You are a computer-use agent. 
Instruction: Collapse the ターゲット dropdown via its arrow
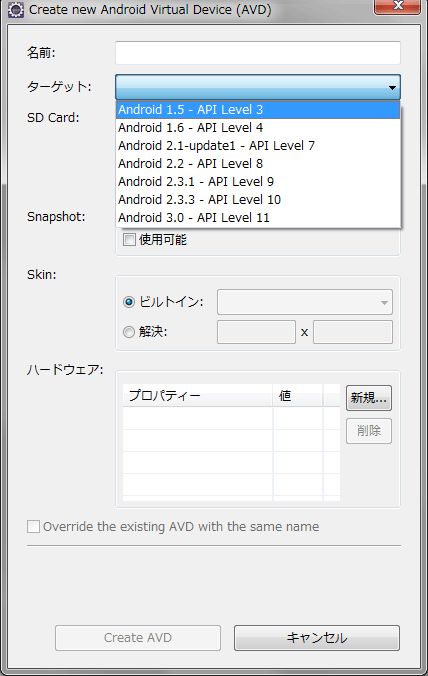pos(392,88)
